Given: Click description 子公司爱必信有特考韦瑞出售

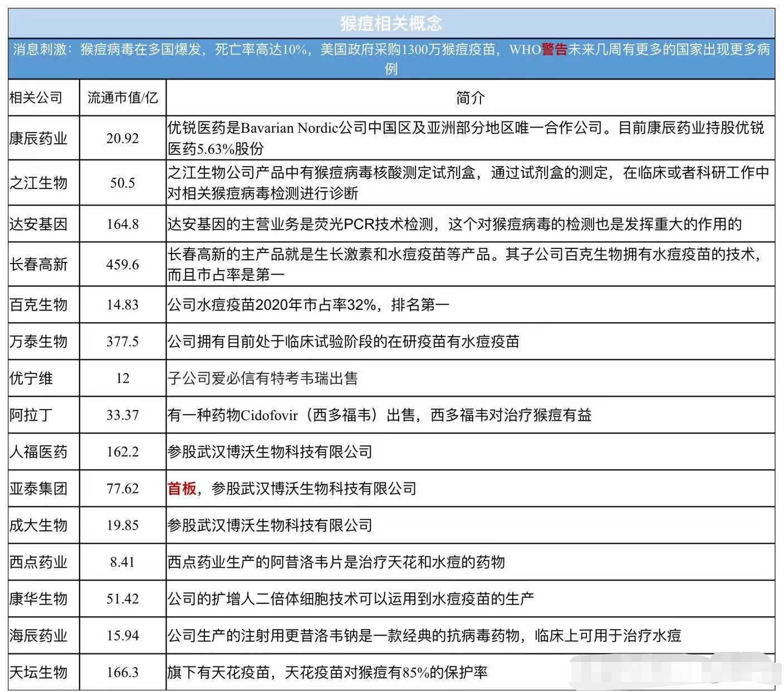Looking at the screenshot, I should pyautogui.click(x=263, y=378).
